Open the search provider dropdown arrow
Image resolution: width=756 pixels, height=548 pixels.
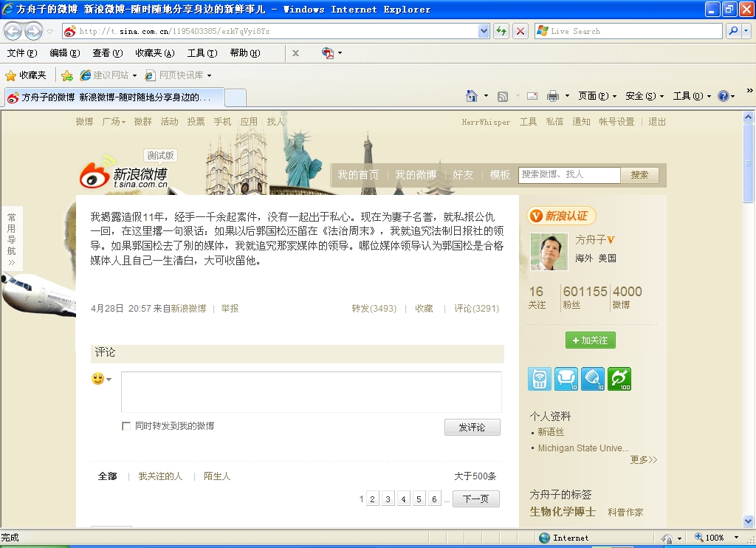746,31
